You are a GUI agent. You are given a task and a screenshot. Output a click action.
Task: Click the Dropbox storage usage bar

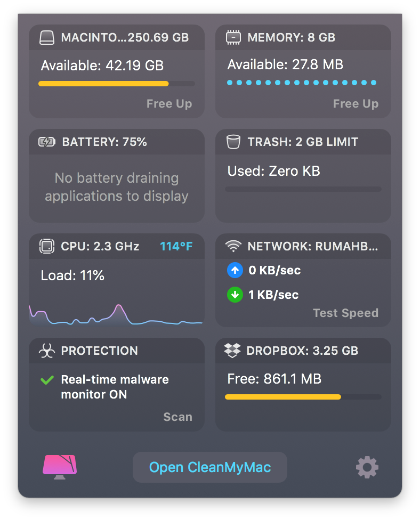click(x=303, y=397)
